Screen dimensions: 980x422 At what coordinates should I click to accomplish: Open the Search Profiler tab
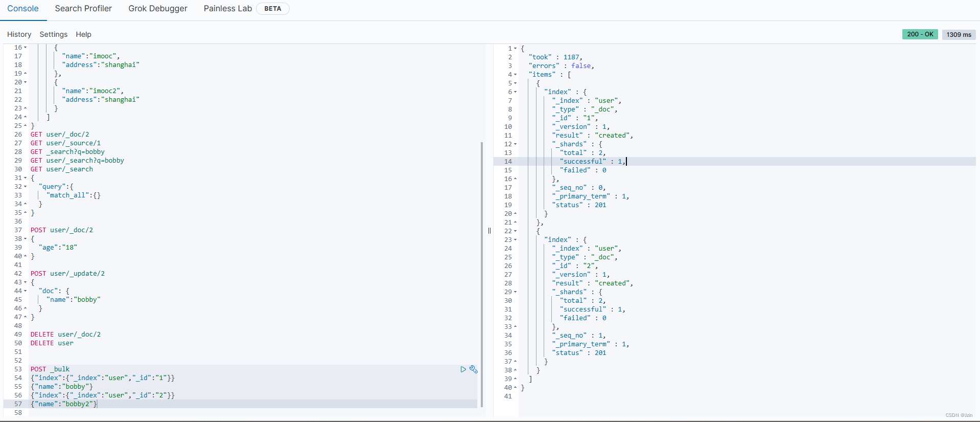(x=83, y=9)
